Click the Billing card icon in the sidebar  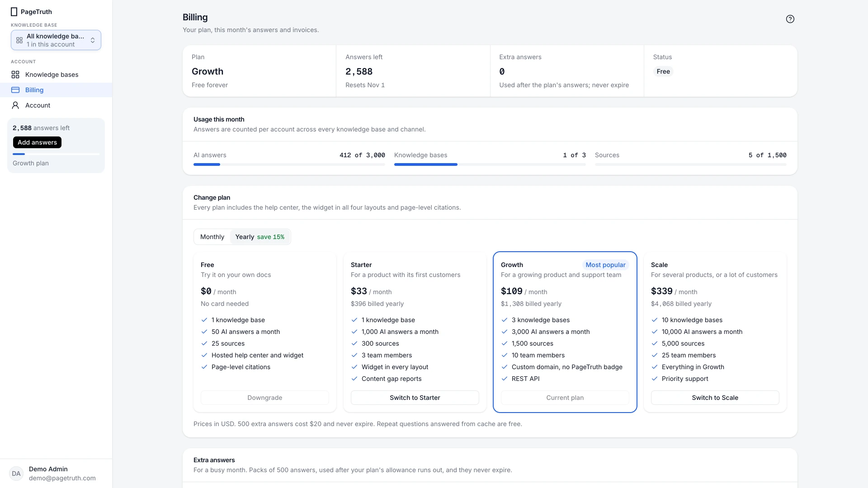[15, 90]
